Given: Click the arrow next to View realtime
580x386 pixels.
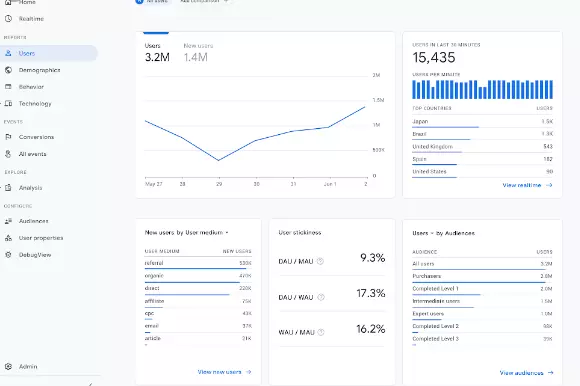Looking at the screenshot, I should tap(549, 185).
